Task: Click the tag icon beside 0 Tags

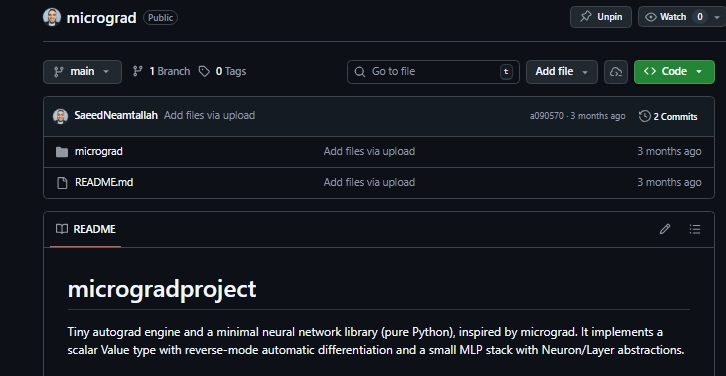Action: click(204, 71)
